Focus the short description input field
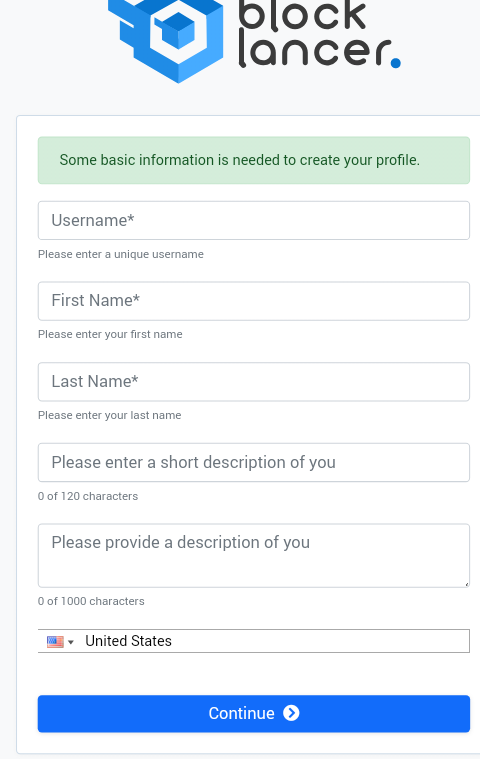This screenshot has width=480, height=759. click(254, 462)
